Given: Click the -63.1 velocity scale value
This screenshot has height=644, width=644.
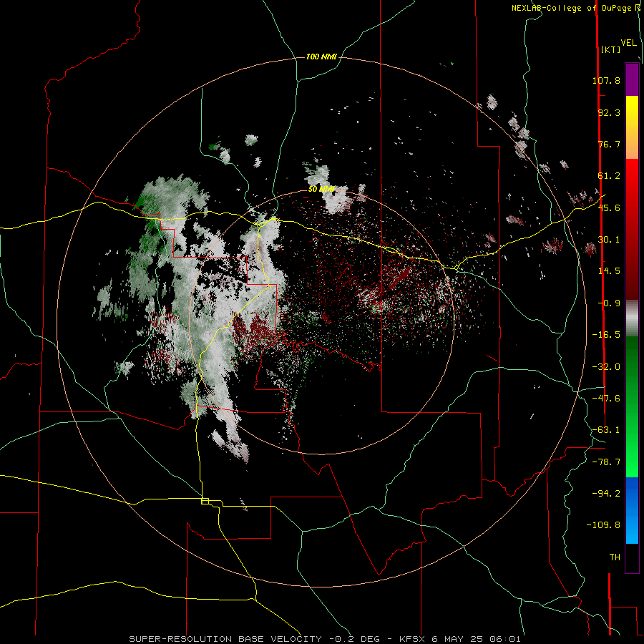Looking at the screenshot, I should pyautogui.click(x=606, y=430).
